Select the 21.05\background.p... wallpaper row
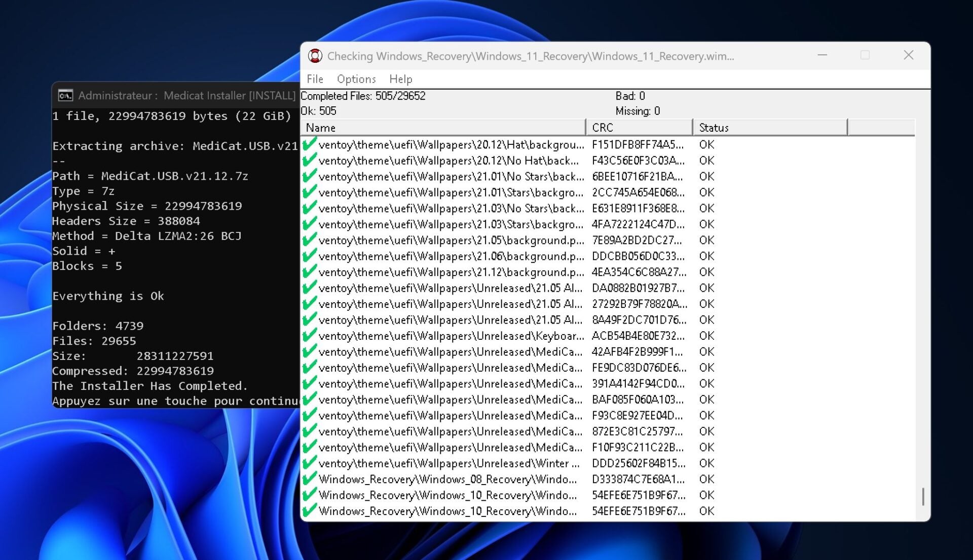 point(451,241)
